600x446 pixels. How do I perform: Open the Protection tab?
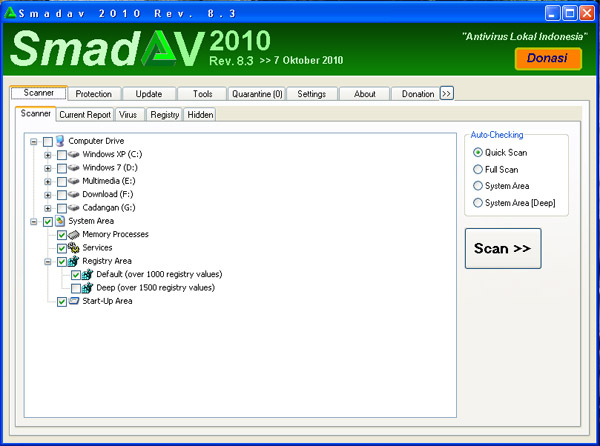94,94
